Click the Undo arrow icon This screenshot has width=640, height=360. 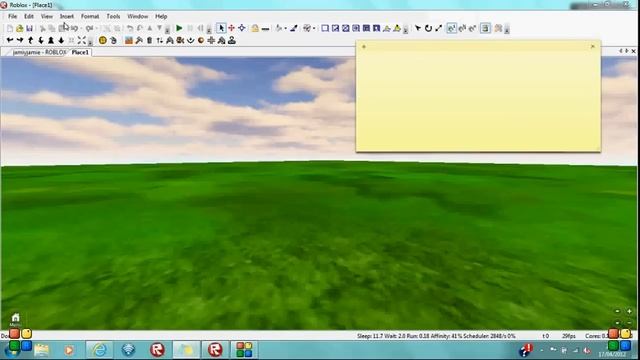(x=130, y=28)
